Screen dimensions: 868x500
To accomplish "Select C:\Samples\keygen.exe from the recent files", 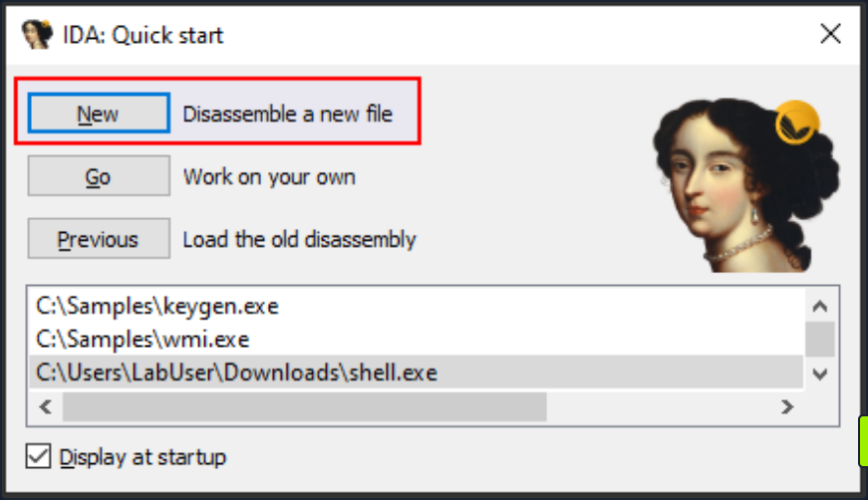I will point(157,306).
